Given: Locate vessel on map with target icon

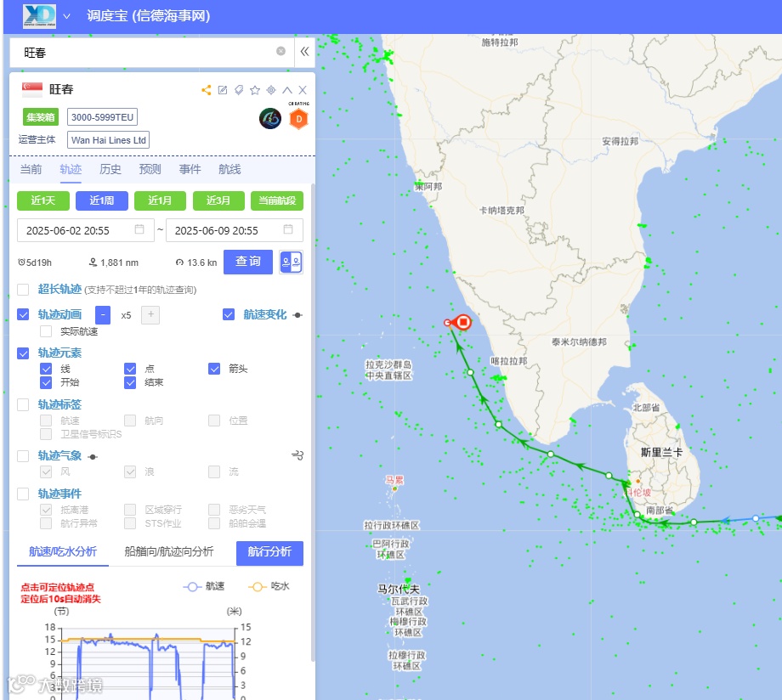Looking at the screenshot, I should [x=271, y=90].
